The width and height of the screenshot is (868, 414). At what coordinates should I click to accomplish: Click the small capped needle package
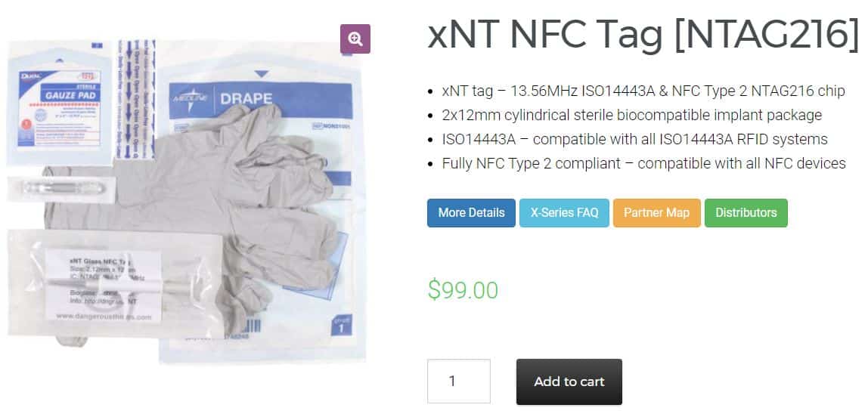click(61, 189)
